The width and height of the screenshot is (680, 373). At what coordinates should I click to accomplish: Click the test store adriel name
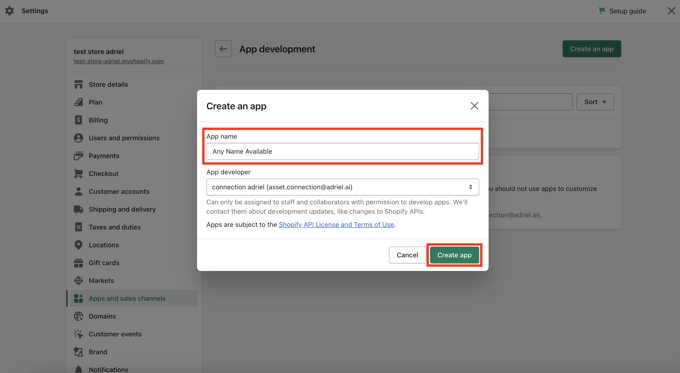98,52
